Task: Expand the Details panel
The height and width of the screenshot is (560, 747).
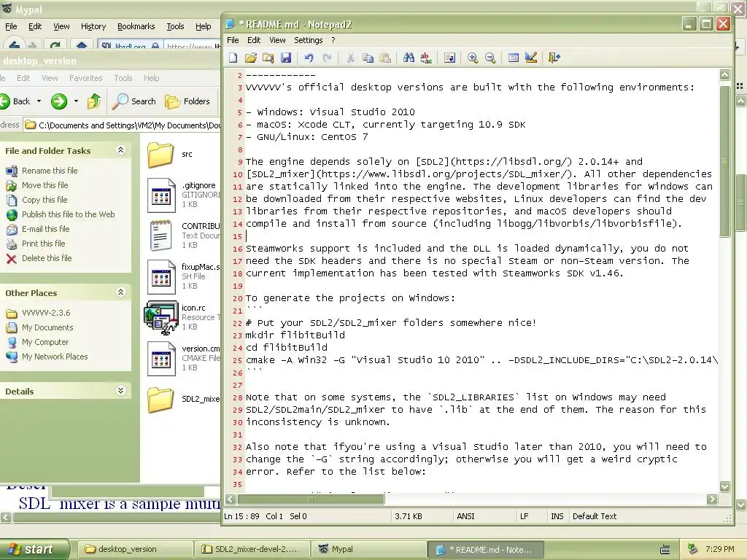Action: [x=121, y=391]
